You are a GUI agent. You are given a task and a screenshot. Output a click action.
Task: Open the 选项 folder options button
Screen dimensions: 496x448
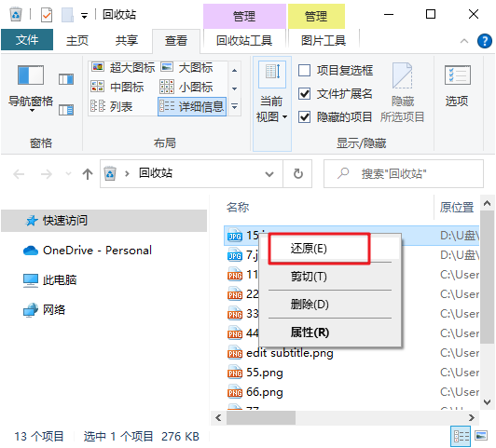[457, 86]
